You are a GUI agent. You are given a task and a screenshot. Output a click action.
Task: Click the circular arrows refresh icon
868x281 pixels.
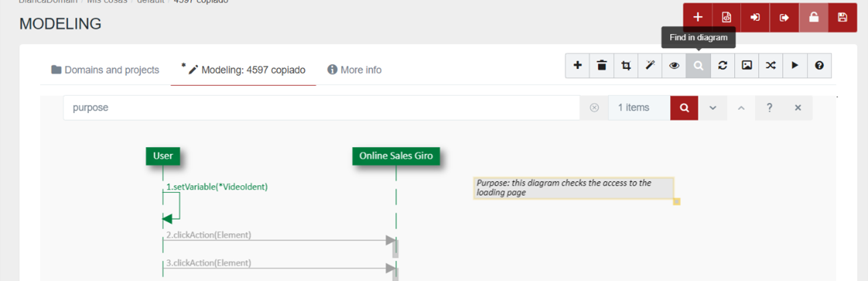pyautogui.click(x=722, y=66)
